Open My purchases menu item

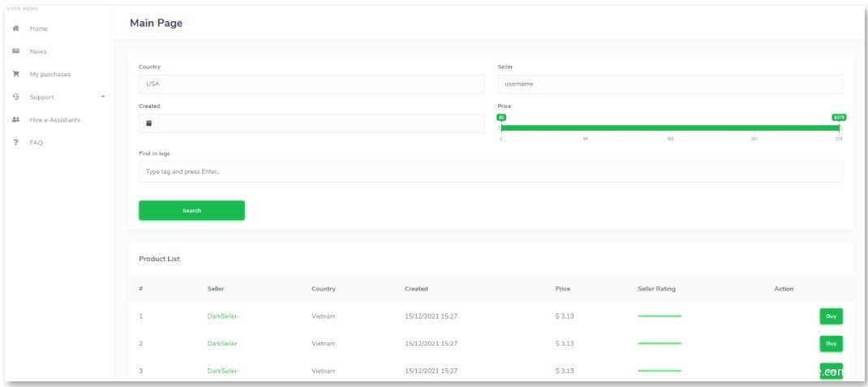pos(49,74)
